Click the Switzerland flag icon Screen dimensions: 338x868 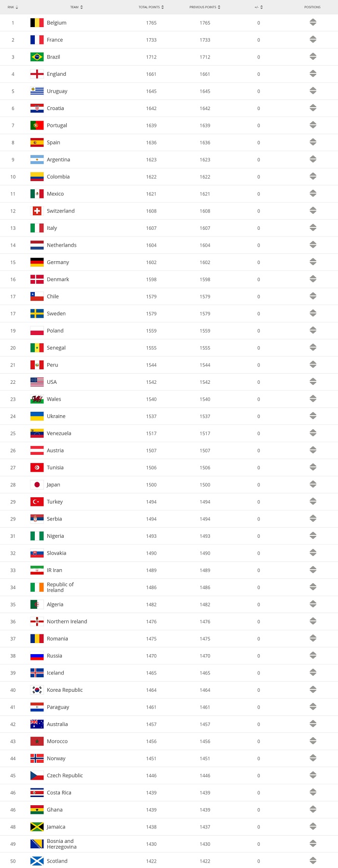(x=37, y=211)
